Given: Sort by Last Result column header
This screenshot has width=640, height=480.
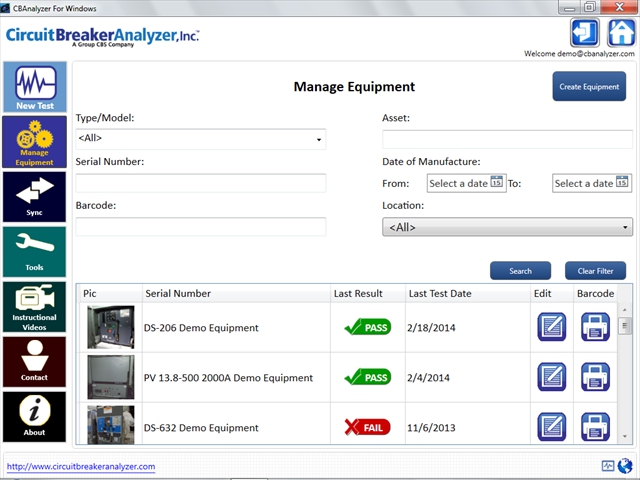Looking at the screenshot, I should 368,293.
